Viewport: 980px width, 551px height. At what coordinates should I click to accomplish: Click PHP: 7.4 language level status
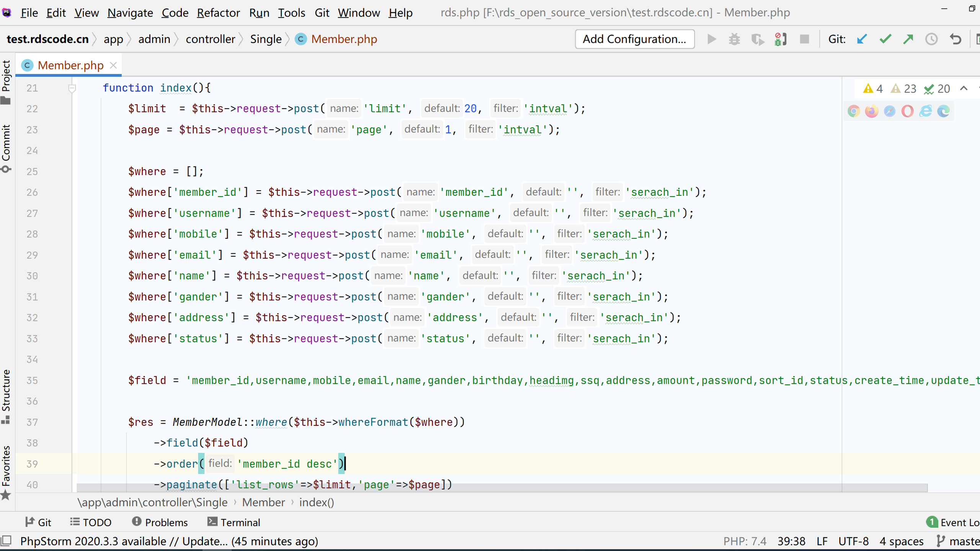(x=745, y=541)
